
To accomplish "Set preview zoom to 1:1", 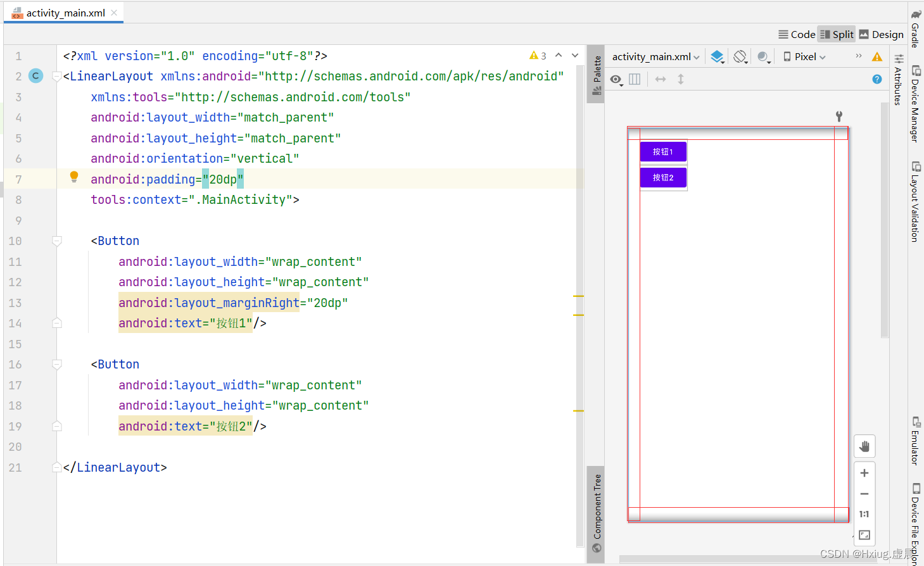I will [864, 514].
